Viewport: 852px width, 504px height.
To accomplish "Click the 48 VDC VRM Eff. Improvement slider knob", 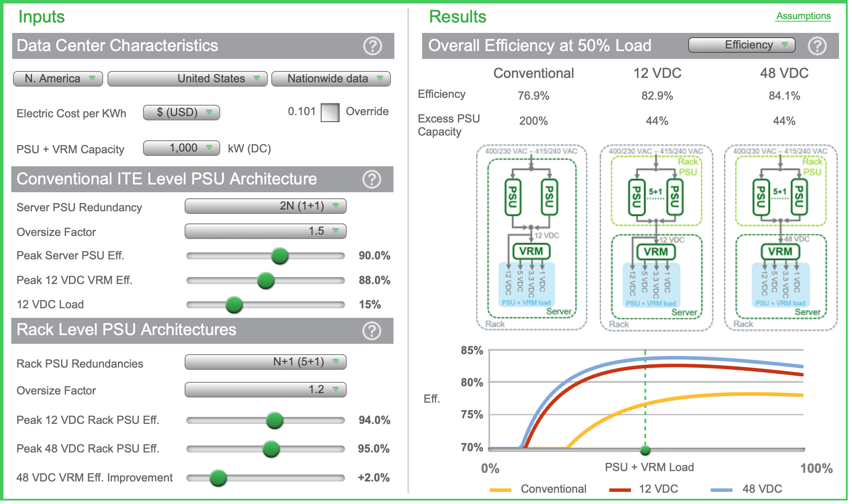I will [x=218, y=478].
